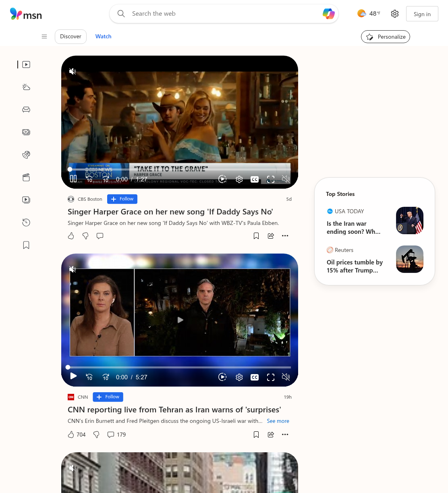Unmute the third video at page bottom
The width and height of the screenshot is (448, 493).
(73, 468)
